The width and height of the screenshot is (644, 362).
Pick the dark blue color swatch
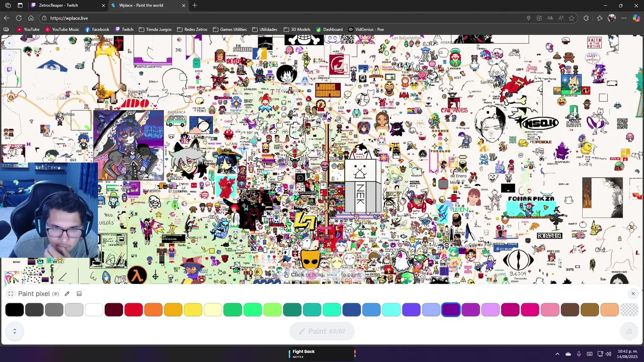[x=352, y=310]
